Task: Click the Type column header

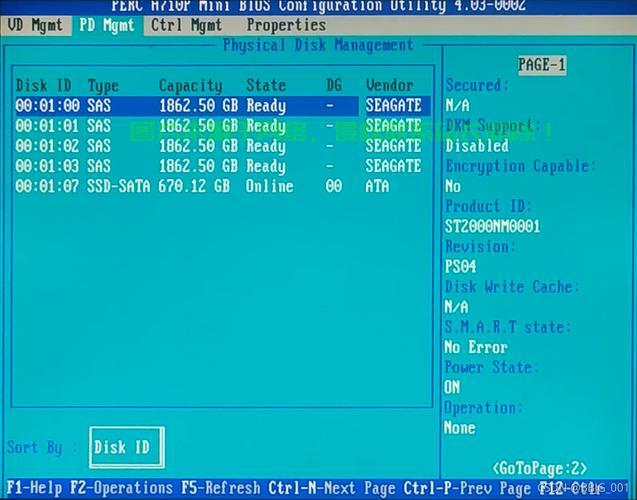Action: coord(103,86)
